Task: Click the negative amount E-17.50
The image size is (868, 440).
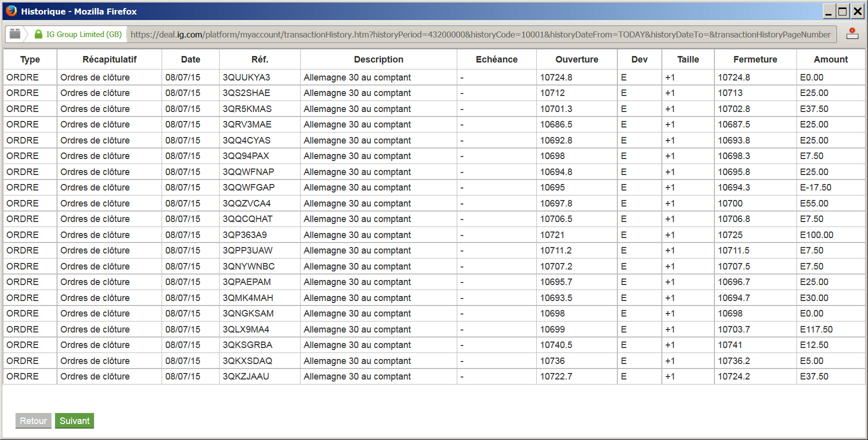Action: tap(815, 187)
